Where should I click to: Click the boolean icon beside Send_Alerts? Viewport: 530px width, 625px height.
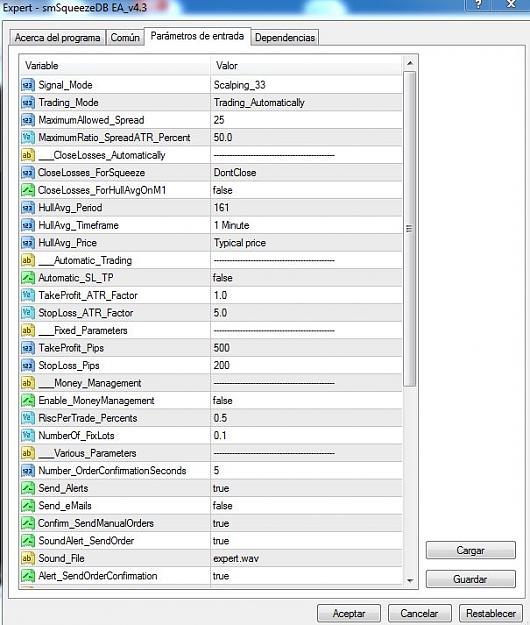28,488
